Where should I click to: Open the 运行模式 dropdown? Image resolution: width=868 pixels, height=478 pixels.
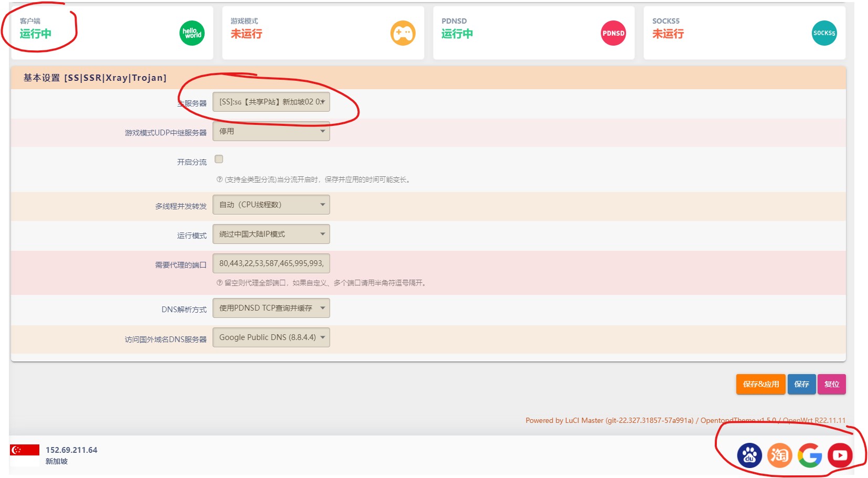[x=271, y=234]
